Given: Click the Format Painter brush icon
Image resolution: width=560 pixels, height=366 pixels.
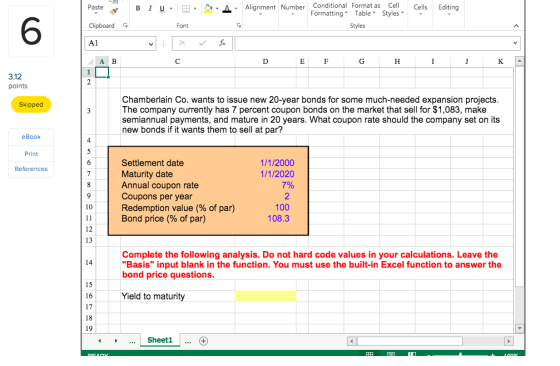Looking at the screenshot, I should pyautogui.click(x=114, y=12).
